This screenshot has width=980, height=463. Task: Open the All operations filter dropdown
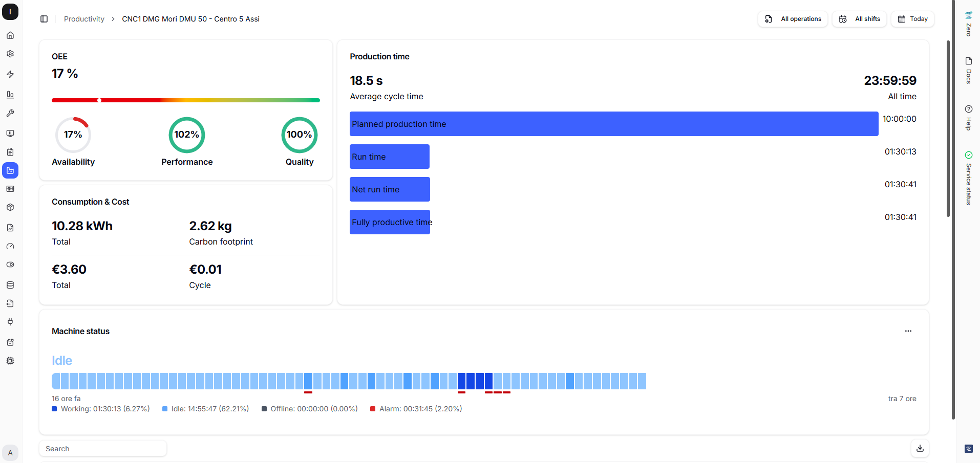(793, 19)
